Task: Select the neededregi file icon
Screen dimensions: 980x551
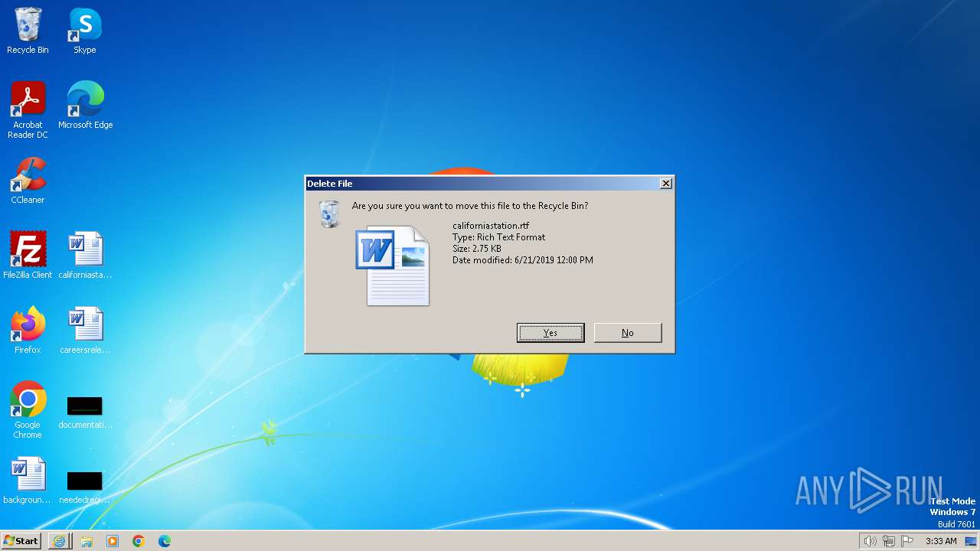Action: 85,487
